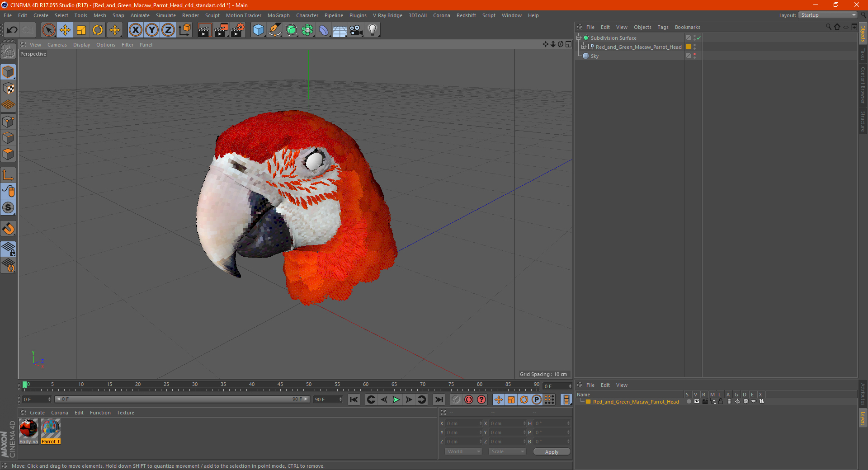The image size is (868, 470).
Task: Toggle Autokeying button
Action: pyautogui.click(x=469, y=399)
